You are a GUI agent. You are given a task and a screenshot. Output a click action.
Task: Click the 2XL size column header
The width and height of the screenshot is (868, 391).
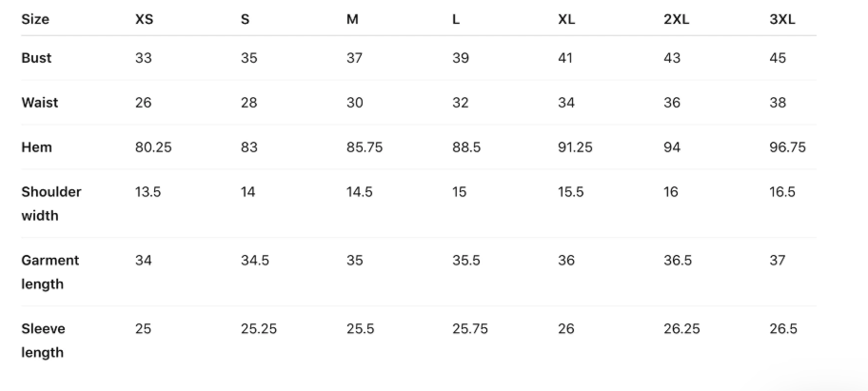676,19
